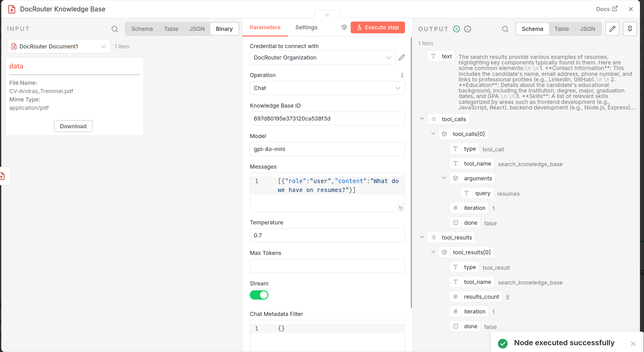Collapse the arguments object
This screenshot has height=352, width=644.
[444, 178]
